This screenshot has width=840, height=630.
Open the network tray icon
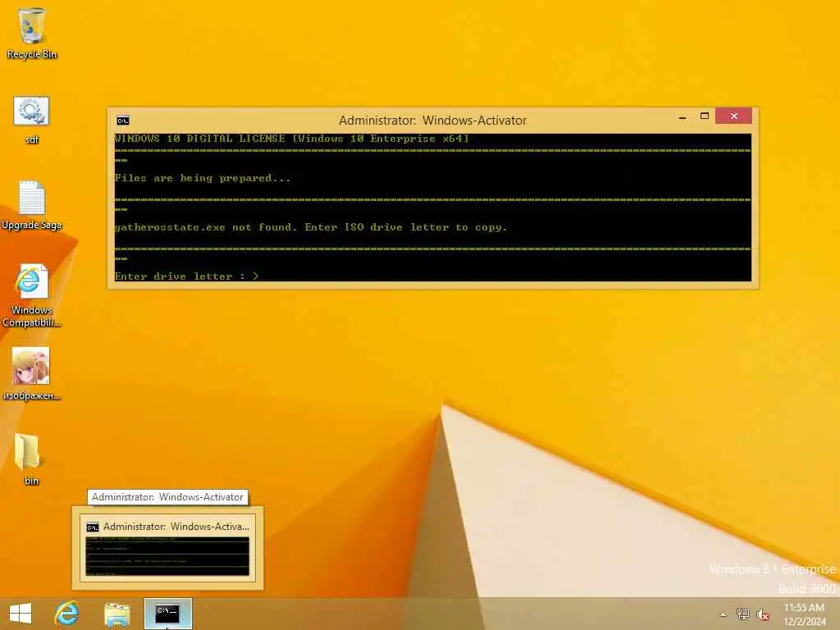pyautogui.click(x=742, y=614)
